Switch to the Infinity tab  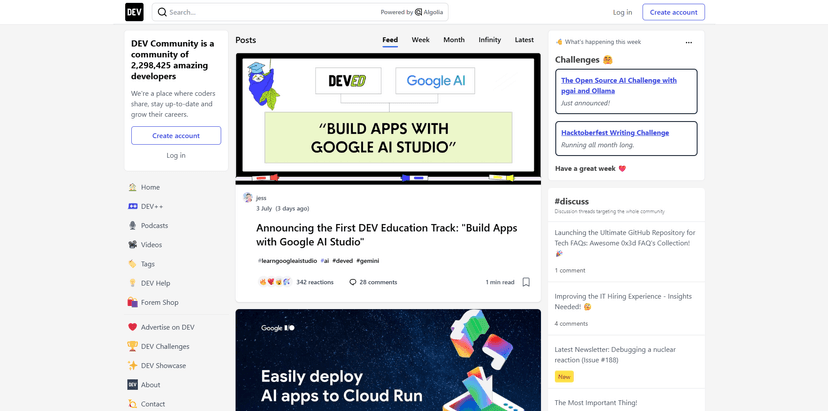[490, 40]
